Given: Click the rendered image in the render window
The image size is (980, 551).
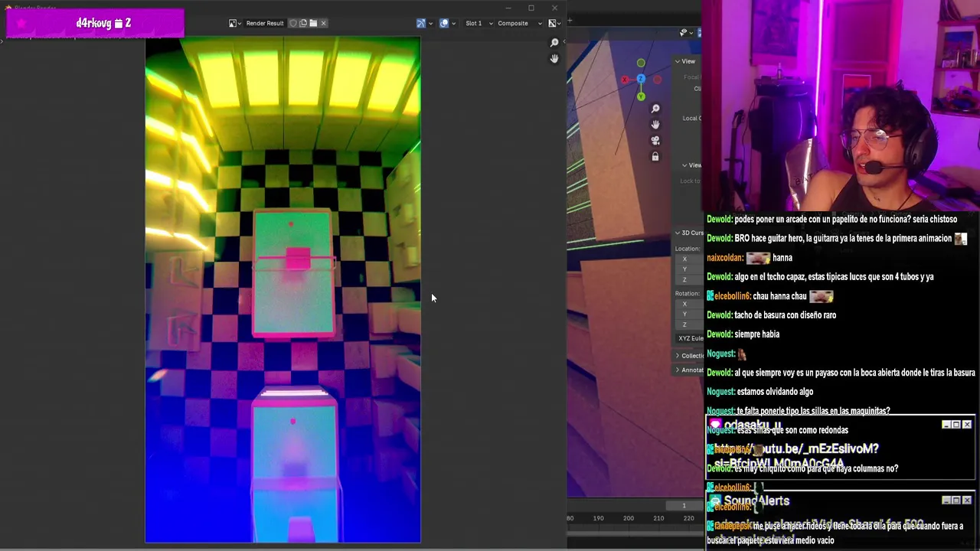Looking at the screenshot, I should 283,290.
